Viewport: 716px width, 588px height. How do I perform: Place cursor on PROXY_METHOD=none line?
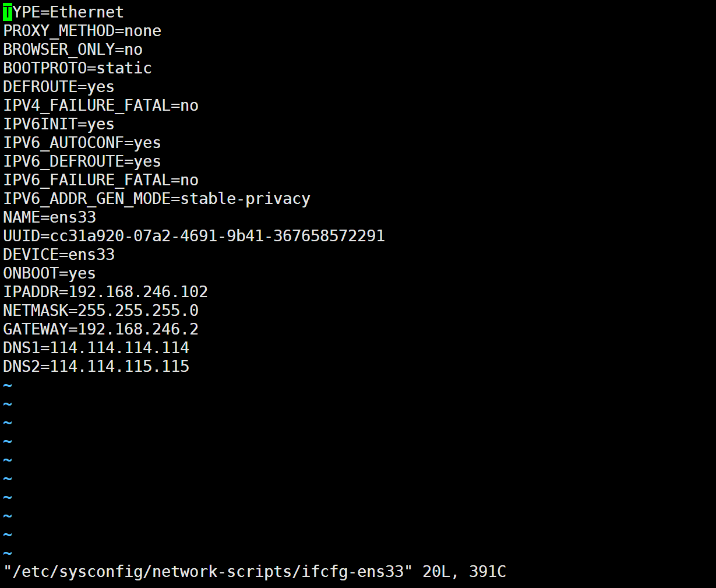(82, 31)
